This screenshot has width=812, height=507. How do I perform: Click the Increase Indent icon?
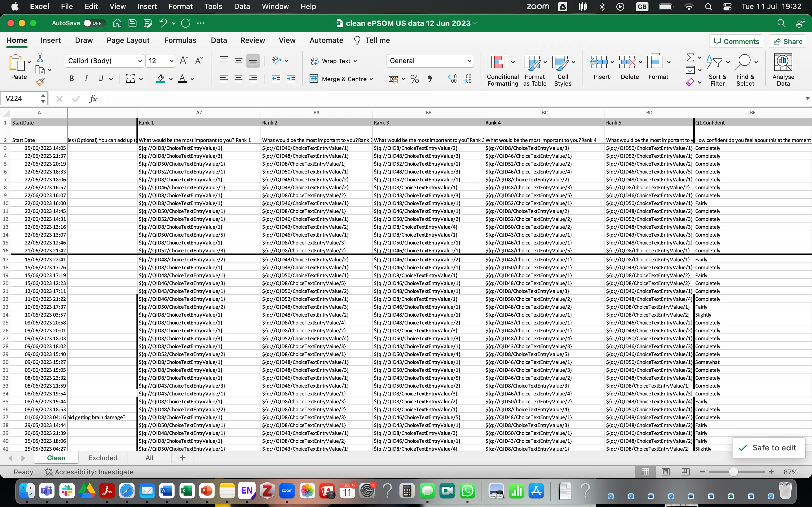[291, 79]
